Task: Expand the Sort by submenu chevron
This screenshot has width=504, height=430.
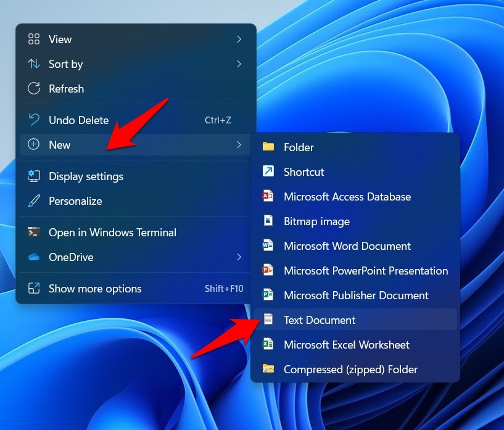Action: (239, 64)
